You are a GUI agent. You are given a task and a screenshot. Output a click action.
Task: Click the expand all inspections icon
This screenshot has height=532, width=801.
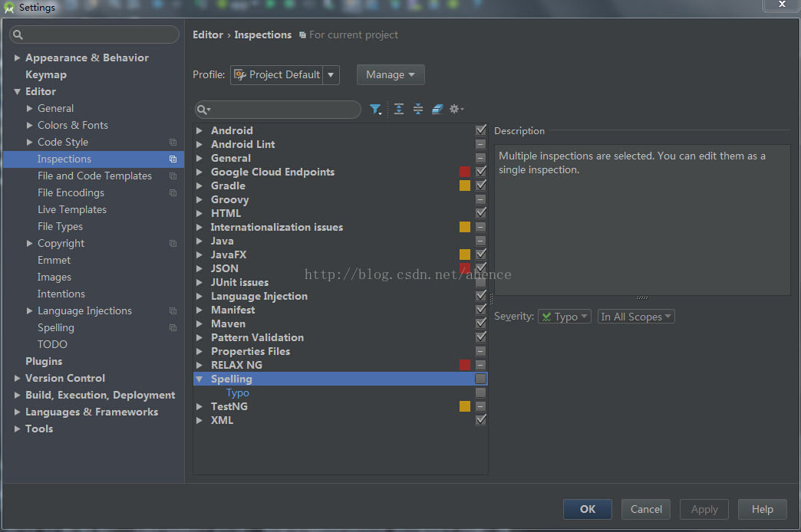point(399,109)
